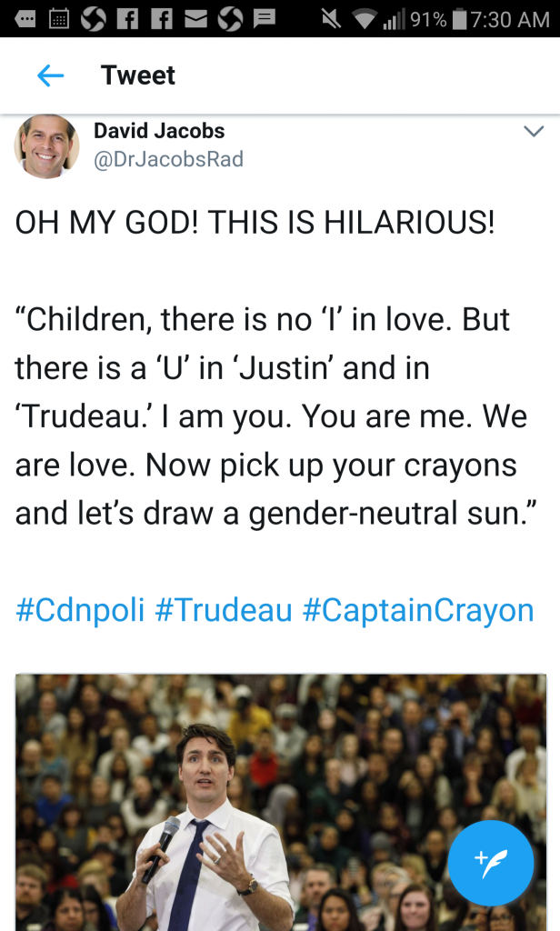Open the #CaptainCrayon hashtag

tap(418, 610)
